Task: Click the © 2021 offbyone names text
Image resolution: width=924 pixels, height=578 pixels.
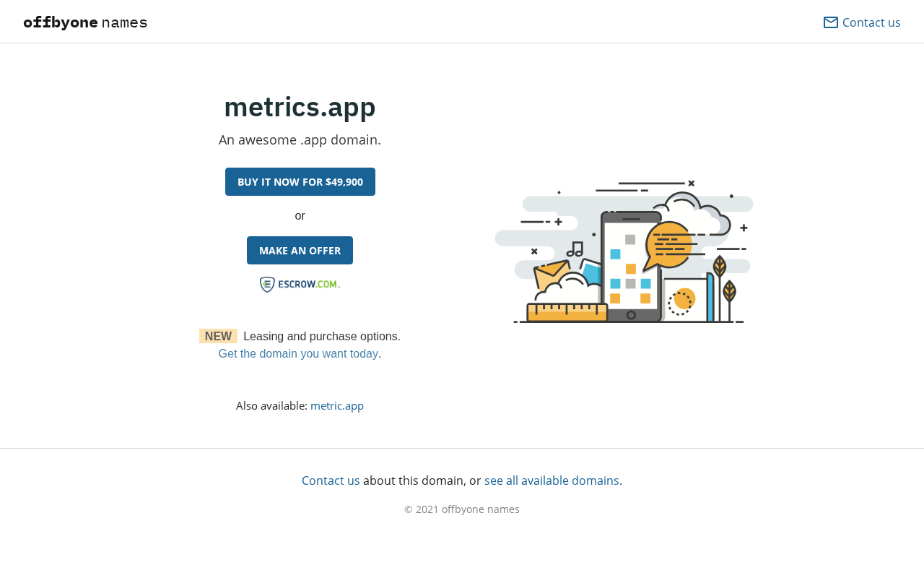Action: tap(462, 509)
